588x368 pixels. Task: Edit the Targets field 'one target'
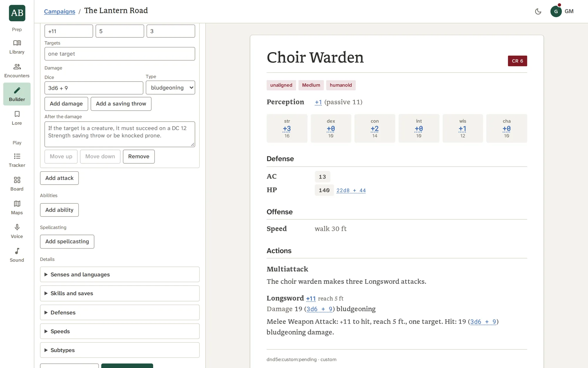click(x=120, y=54)
